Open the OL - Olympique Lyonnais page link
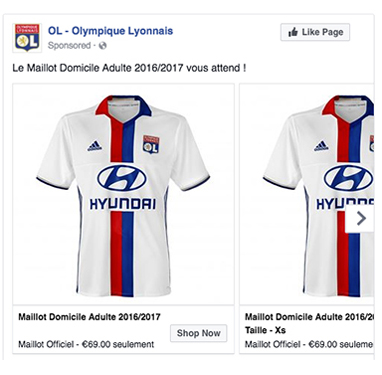Image resolution: width=382 pixels, height=375 pixels. (110, 31)
